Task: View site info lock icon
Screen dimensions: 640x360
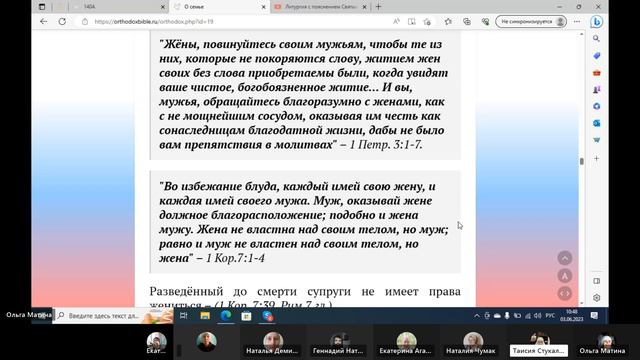Action: [85, 22]
